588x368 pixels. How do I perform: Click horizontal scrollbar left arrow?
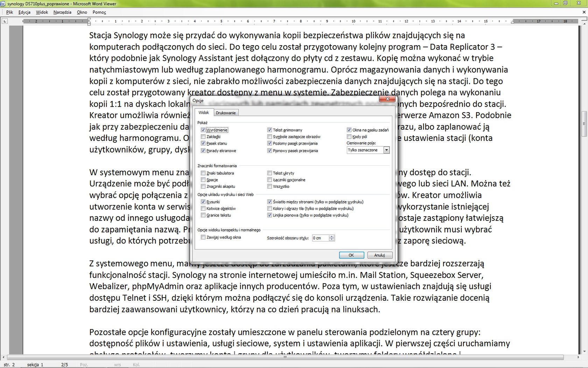(3, 357)
